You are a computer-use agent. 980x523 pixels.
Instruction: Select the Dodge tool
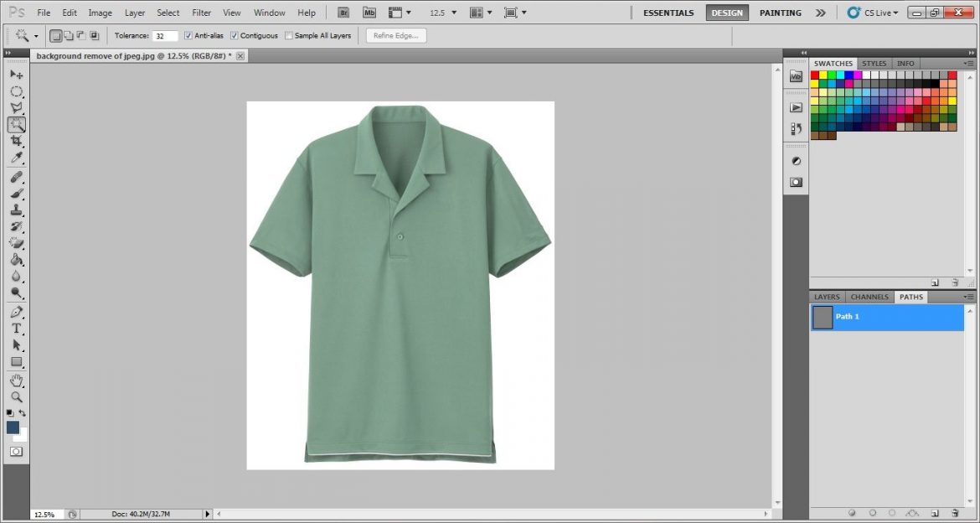[16, 293]
